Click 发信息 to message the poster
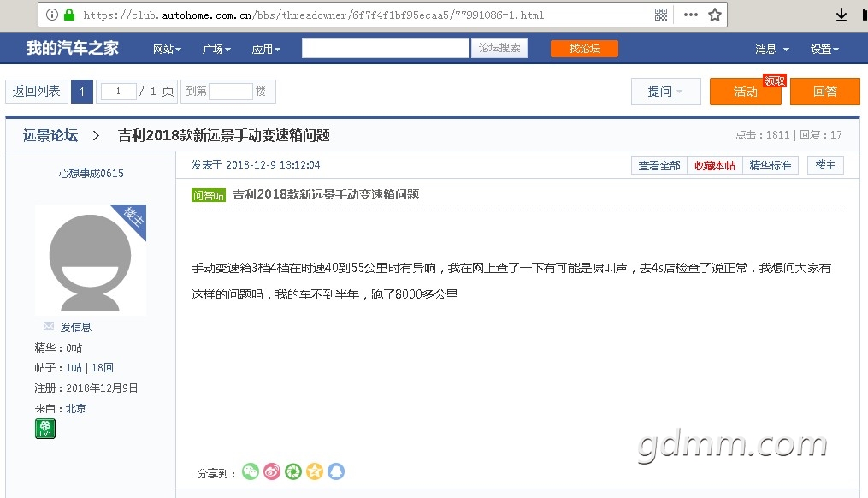The width and height of the screenshot is (868, 498). click(x=76, y=328)
